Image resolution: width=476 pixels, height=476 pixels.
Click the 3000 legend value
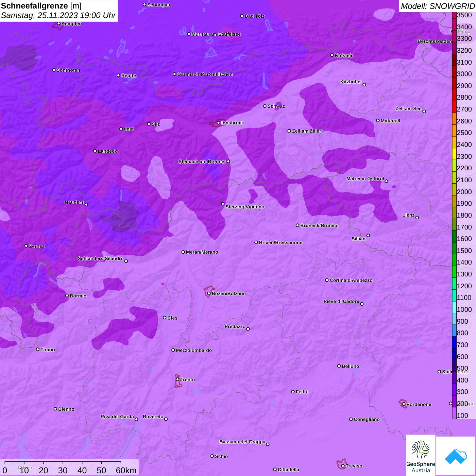tap(464, 74)
